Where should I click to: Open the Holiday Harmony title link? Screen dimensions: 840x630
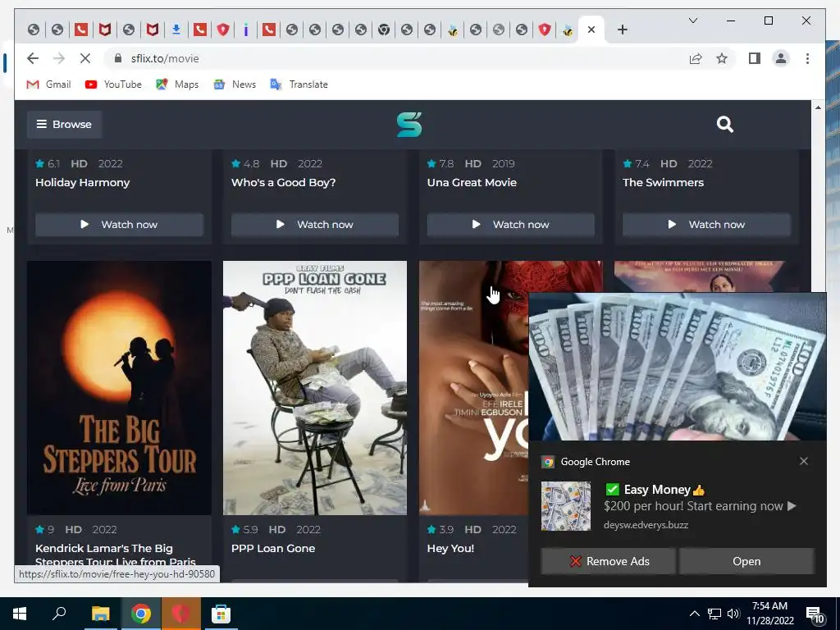pyautogui.click(x=83, y=182)
